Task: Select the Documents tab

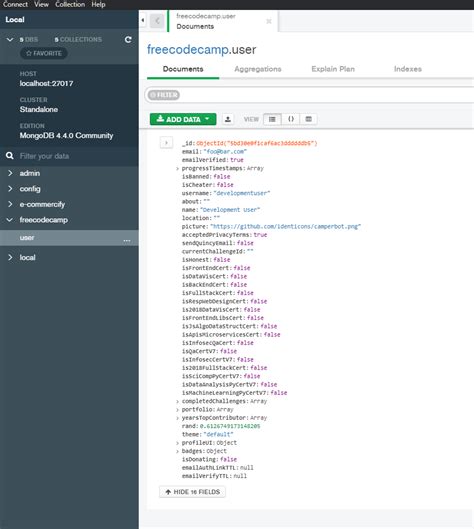Action: [183, 69]
